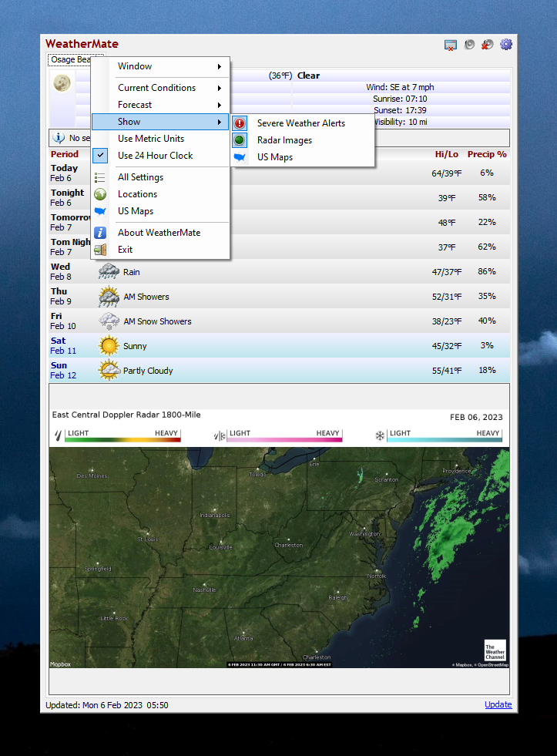This screenshot has height=756, width=557.
Task: Click the info icon in the alerts bar
Action: (x=59, y=138)
